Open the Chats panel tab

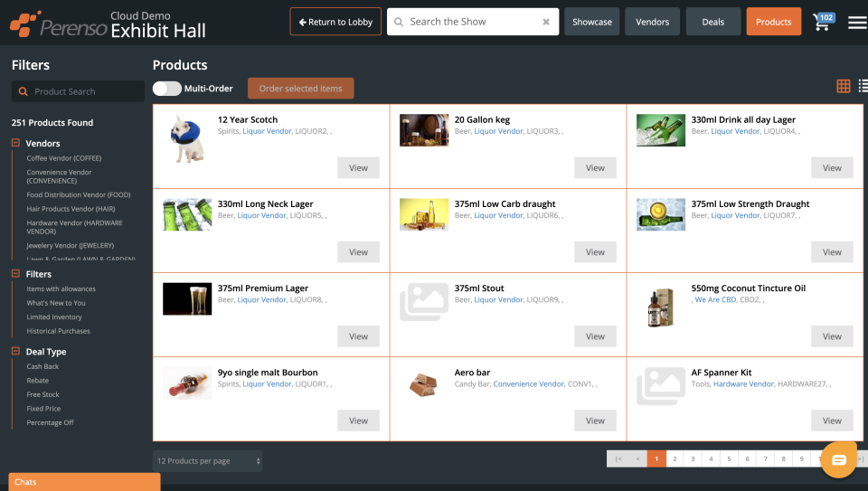pyautogui.click(x=85, y=482)
